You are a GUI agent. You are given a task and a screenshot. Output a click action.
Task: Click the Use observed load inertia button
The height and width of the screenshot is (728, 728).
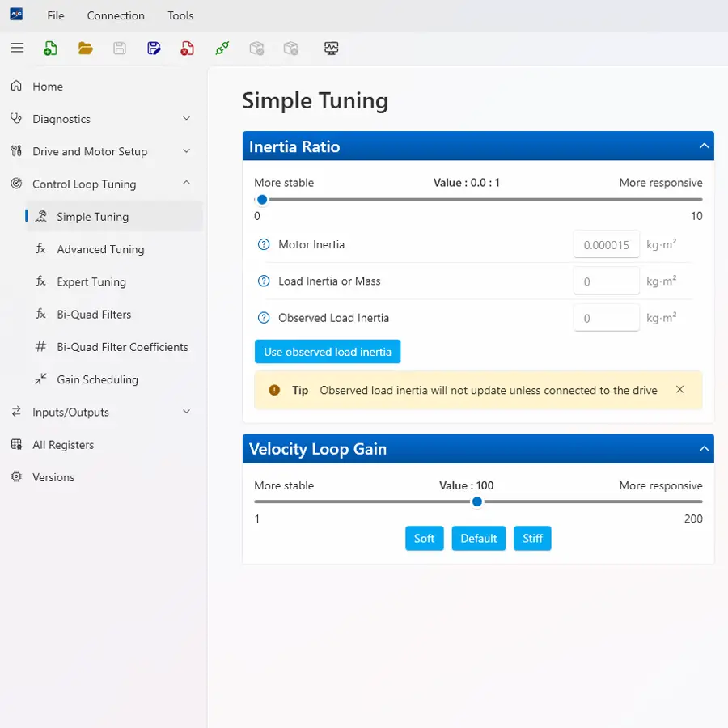click(x=328, y=352)
